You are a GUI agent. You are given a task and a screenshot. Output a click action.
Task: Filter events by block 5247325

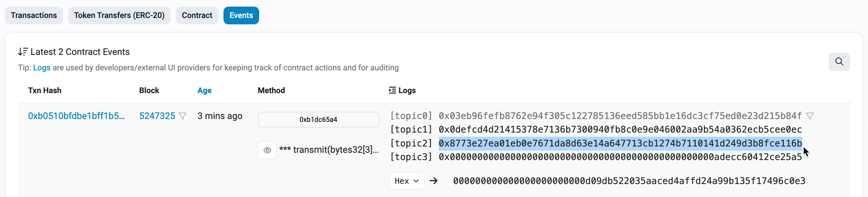[182, 116]
